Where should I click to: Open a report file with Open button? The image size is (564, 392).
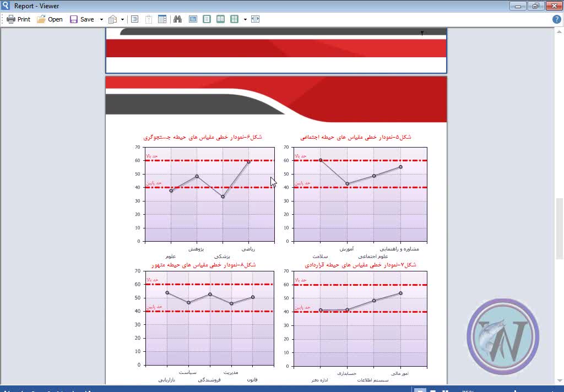[x=50, y=19]
